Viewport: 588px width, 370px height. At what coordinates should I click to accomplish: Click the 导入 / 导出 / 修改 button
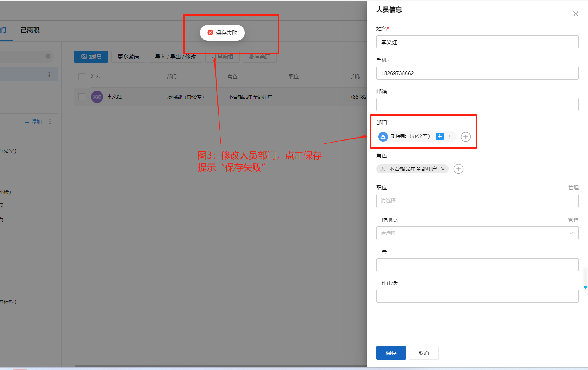coord(176,57)
